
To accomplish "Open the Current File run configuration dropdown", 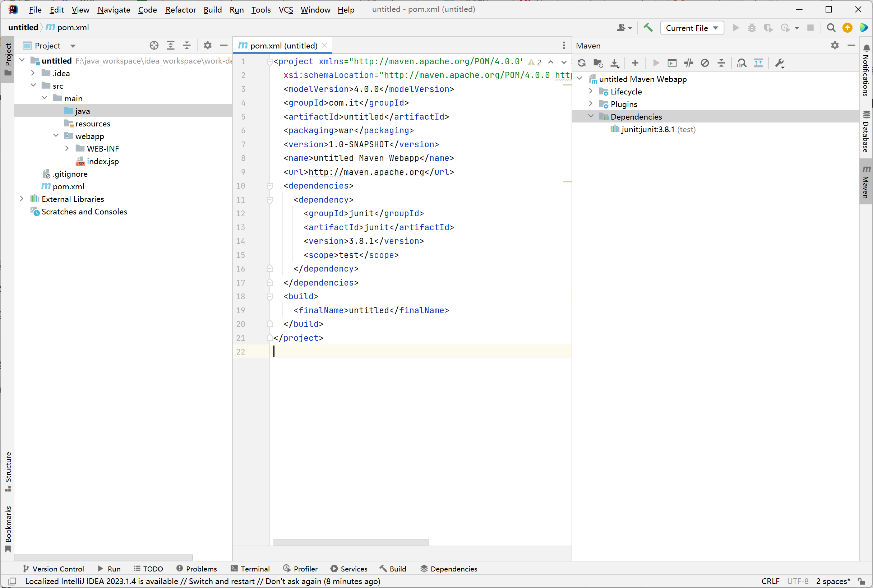I will (x=692, y=28).
